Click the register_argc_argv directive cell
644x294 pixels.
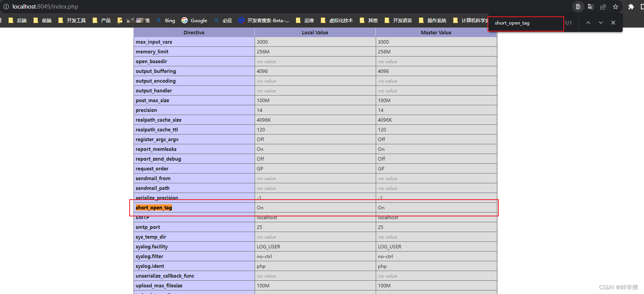coord(194,139)
